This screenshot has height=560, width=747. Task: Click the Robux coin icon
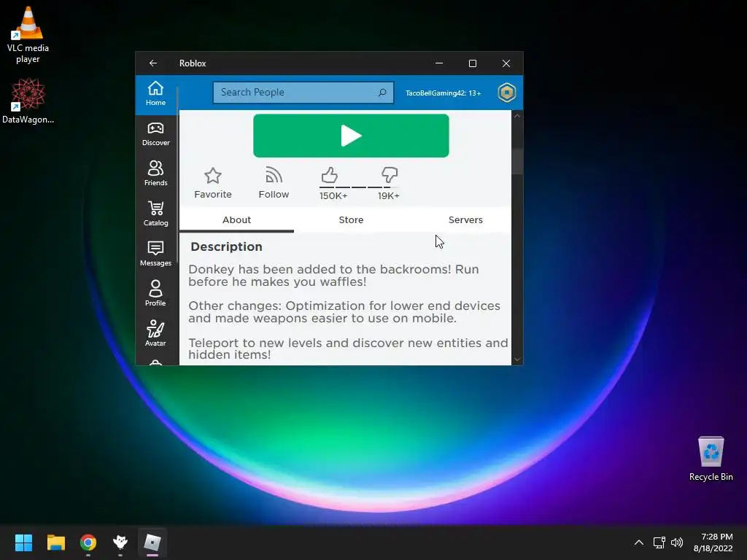point(506,93)
